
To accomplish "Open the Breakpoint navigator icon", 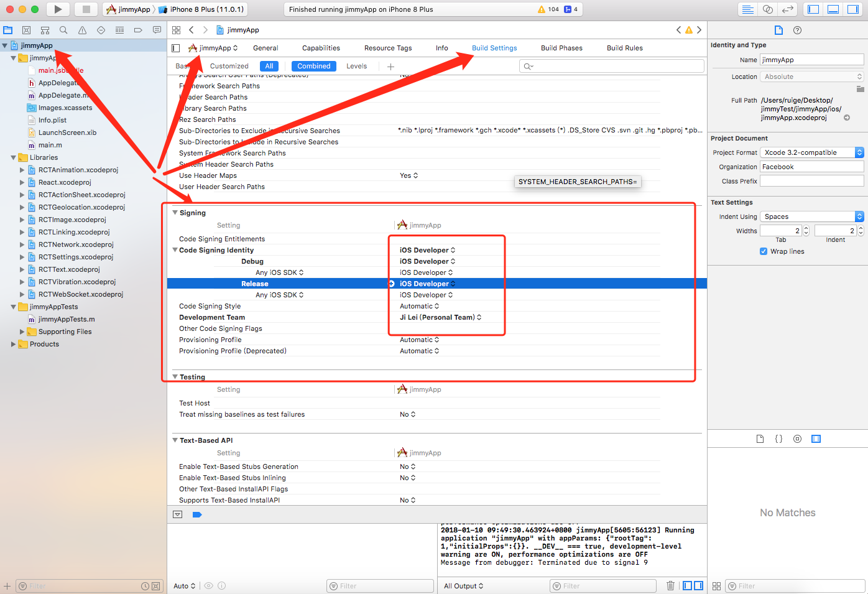I will [x=137, y=29].
